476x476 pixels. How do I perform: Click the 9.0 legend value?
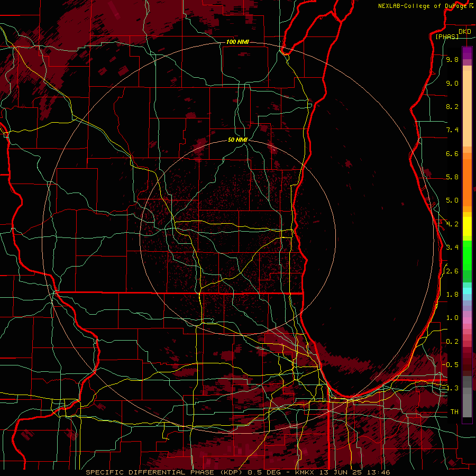click(x=452, y=83)
